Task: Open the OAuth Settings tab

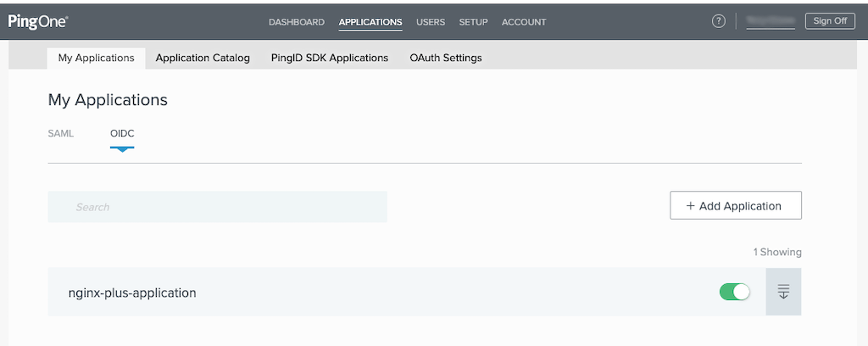Action: (x=446, y=58)
